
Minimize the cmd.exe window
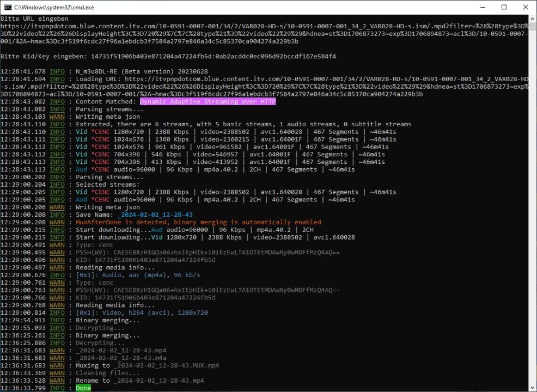479,7
